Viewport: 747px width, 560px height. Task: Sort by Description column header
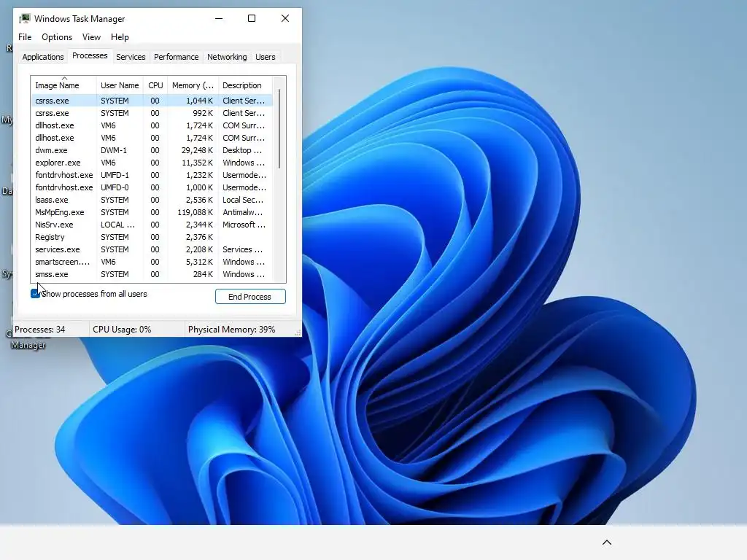click(245, 85)
